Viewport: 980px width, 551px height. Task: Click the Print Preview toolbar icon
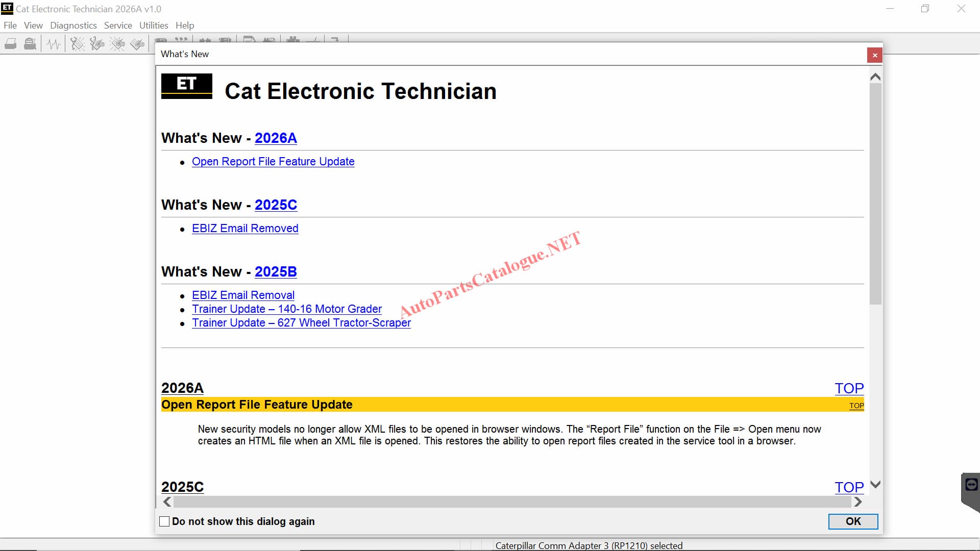pyautogui.click(x=30, y=44)
